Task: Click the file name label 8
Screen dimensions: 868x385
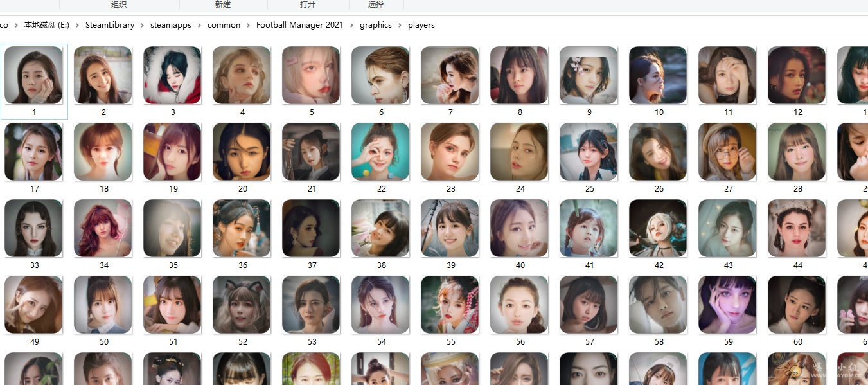Action: pos(520,112)
